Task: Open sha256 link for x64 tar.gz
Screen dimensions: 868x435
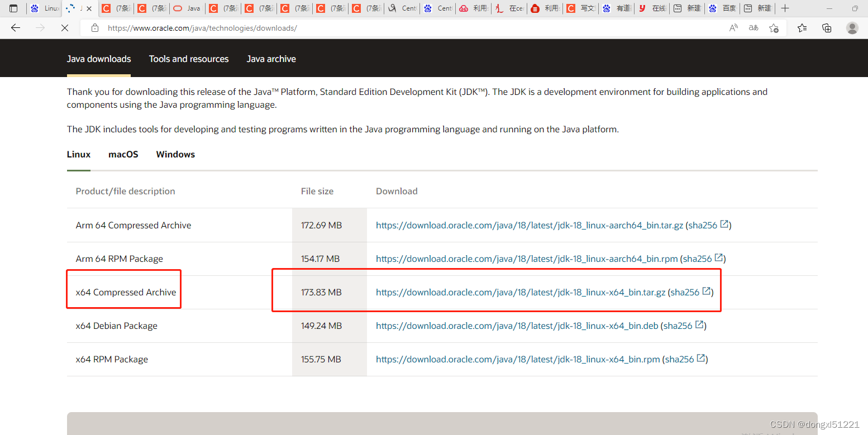Action: pos(685,292)
